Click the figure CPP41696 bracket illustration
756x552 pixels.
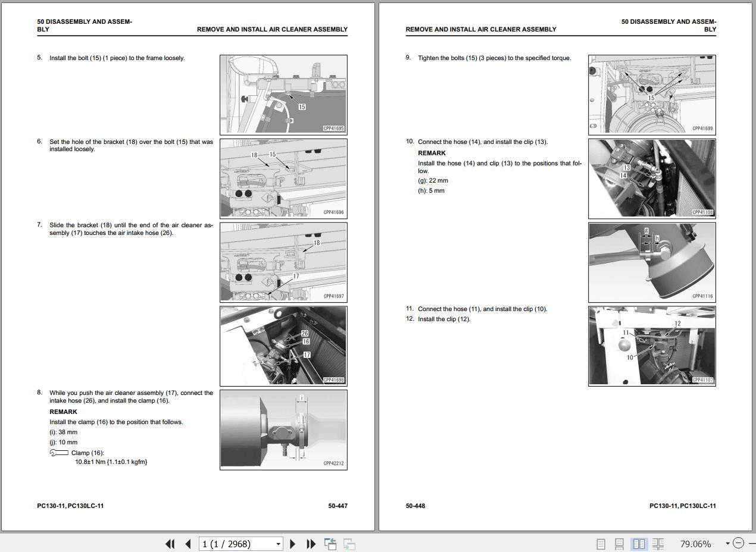point(283,178)
